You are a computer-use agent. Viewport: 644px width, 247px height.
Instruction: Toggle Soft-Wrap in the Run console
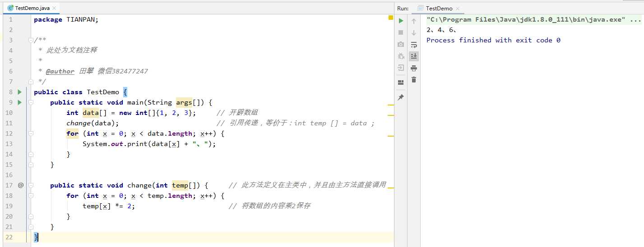414,44
